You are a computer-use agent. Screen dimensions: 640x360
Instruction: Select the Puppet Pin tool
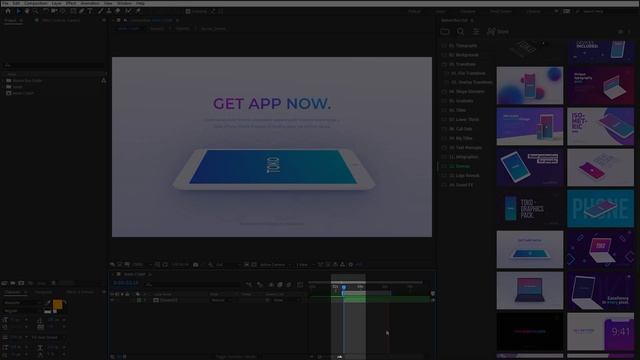(x=138, y=11)
